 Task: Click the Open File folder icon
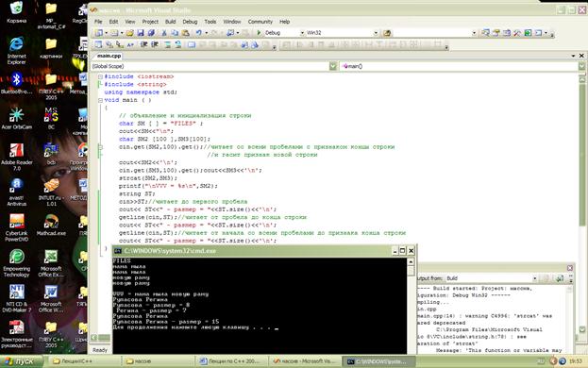click(129, 33)
